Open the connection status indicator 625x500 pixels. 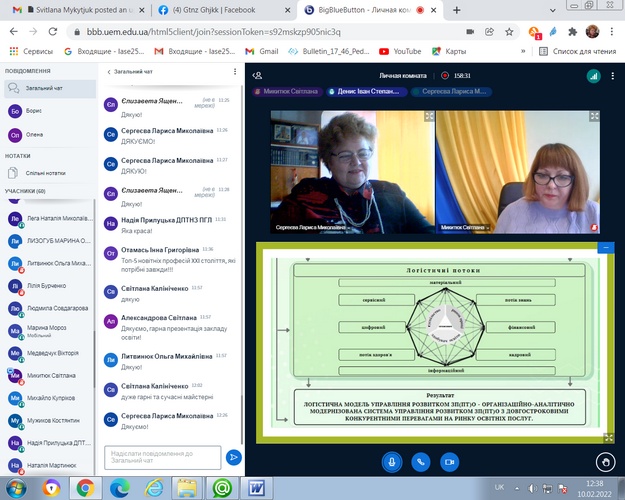pos(593,75)
